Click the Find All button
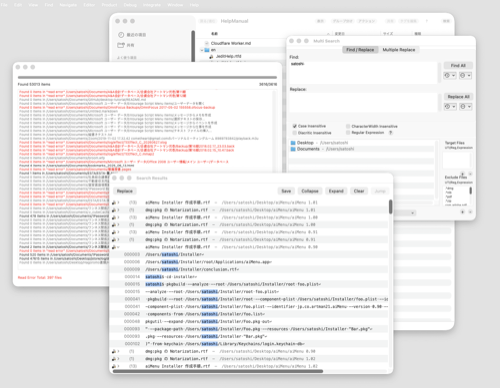Image resolution: width=500 pixels, height=388 pixels. (x=458, y=65)
